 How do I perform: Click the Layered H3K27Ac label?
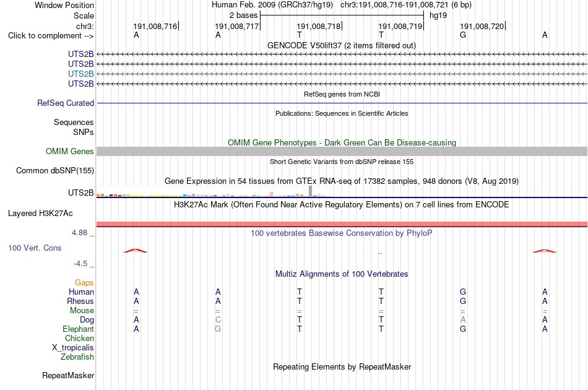coord(40,214)
